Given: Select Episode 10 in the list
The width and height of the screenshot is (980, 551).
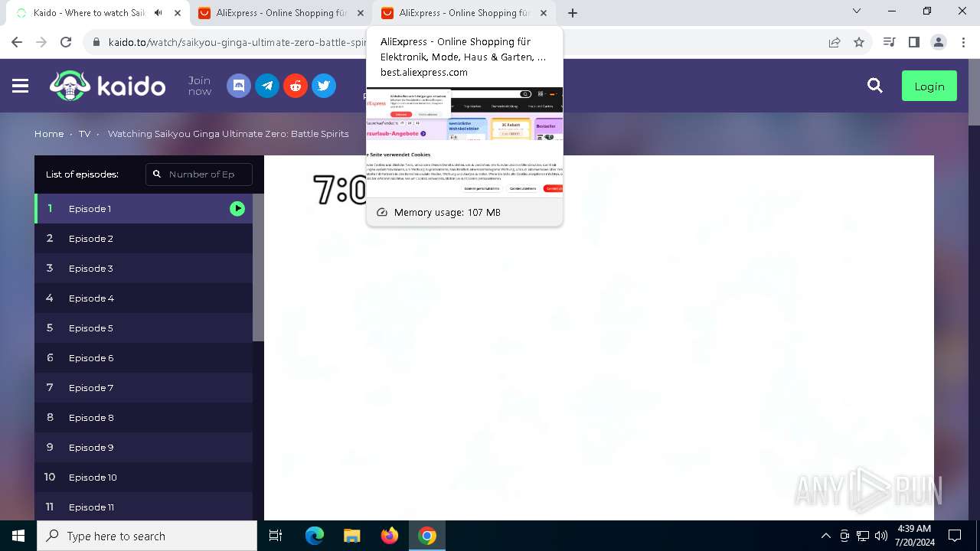Looking at the screenshot, I should (143, 477).
